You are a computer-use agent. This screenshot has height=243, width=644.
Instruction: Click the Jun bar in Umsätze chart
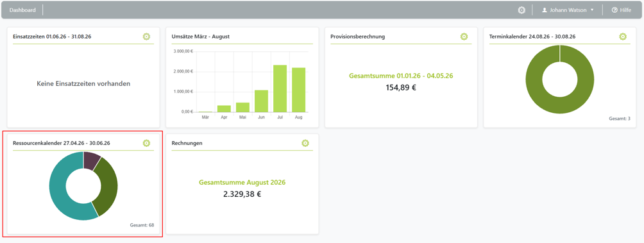tap(261, 101)
